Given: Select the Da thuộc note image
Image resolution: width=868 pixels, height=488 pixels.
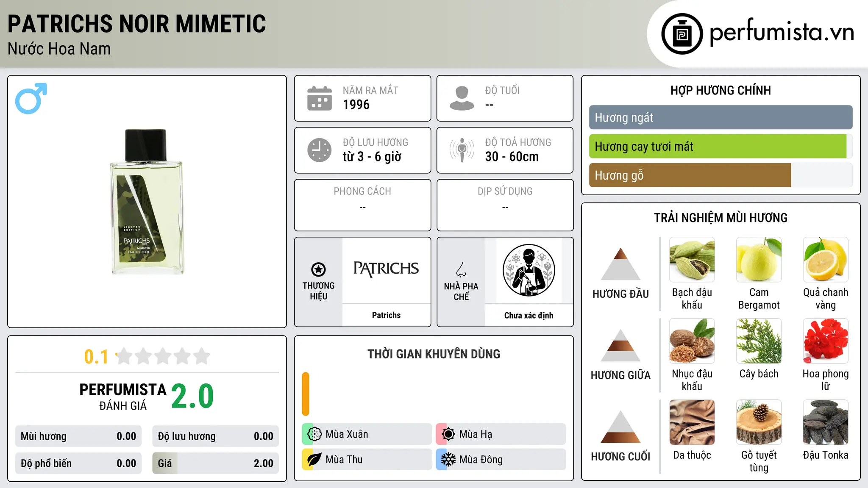Looking at the screenshot, I should (692, 422).
